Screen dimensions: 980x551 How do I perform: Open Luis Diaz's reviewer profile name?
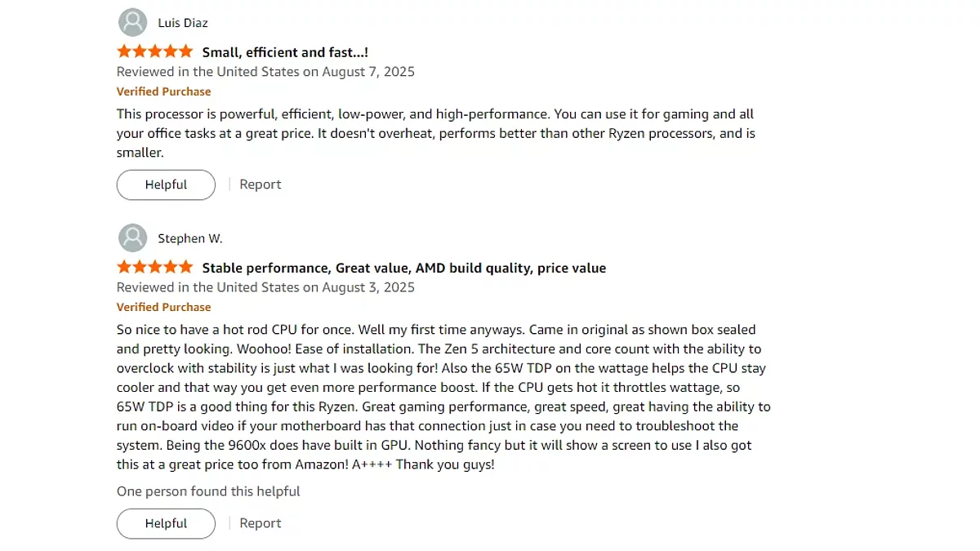click(183, 23)
